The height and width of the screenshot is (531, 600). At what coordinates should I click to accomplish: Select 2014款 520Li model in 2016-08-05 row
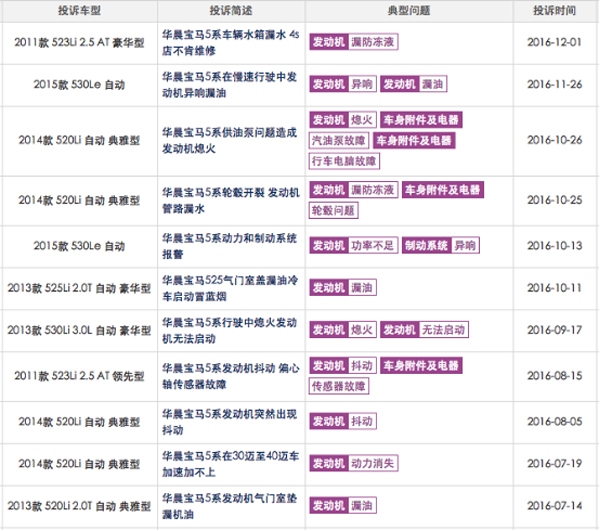(79, 422)
